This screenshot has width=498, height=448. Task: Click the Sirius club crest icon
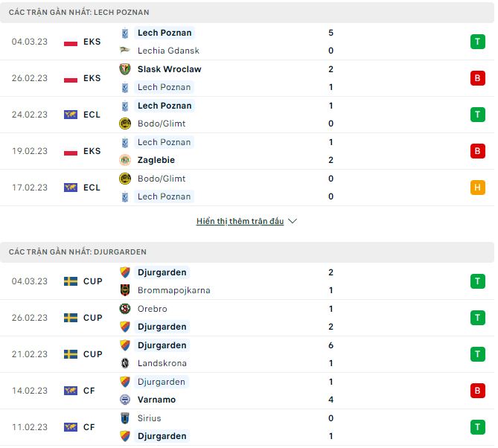(x=125, y=418)
